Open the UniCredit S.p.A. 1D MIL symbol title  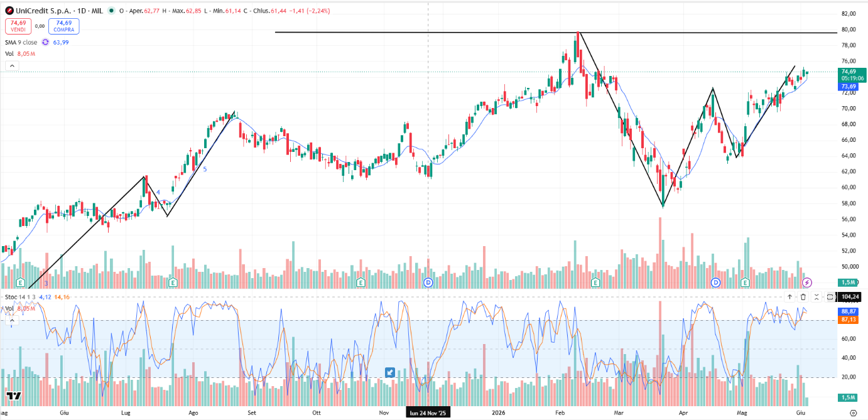60,11
